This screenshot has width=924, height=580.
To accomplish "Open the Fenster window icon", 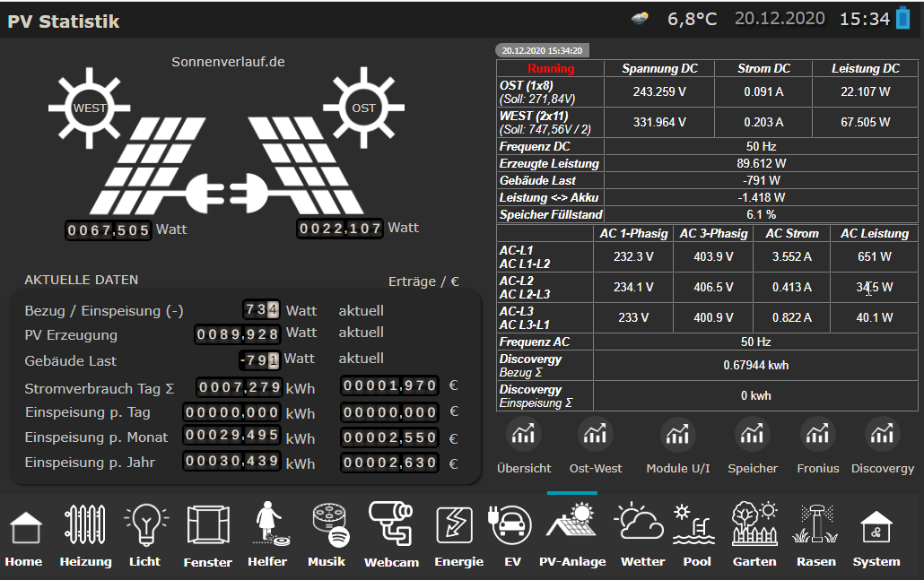I will 206,526.
